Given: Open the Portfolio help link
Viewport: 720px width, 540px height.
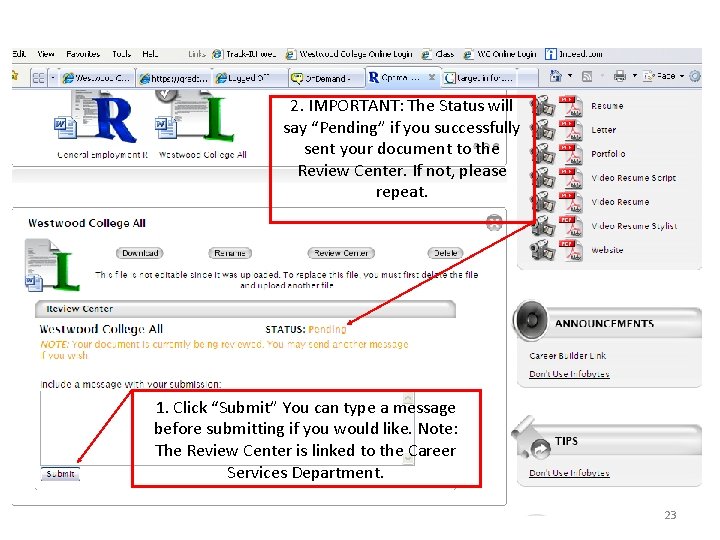Looking at the screenshot, I should click(608, 154).
